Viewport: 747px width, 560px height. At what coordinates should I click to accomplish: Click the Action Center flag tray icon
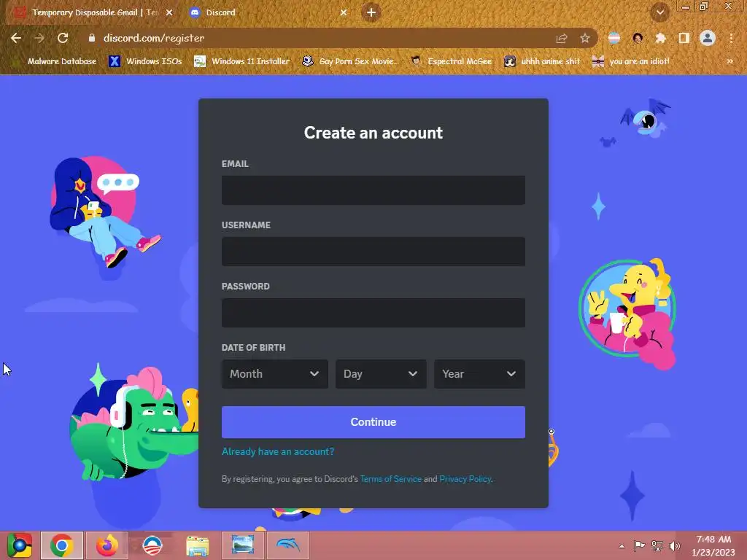[x=639, y=545]
